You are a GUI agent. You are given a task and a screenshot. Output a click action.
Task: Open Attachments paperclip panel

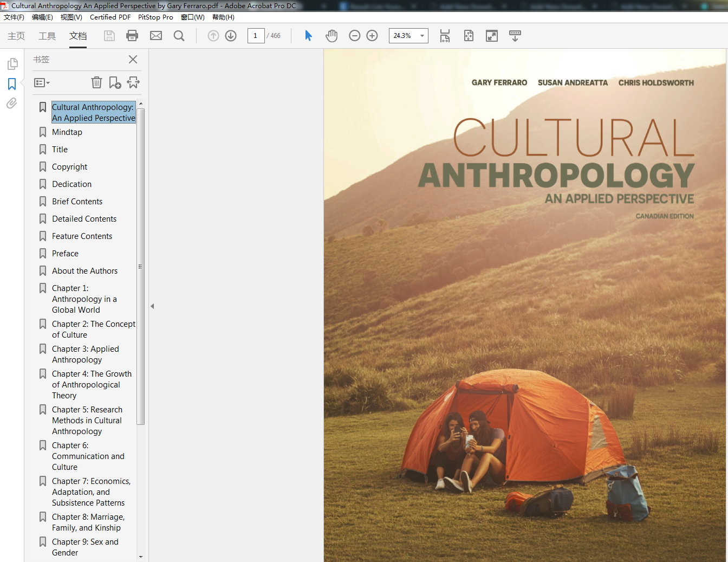[x=12, y=103]
